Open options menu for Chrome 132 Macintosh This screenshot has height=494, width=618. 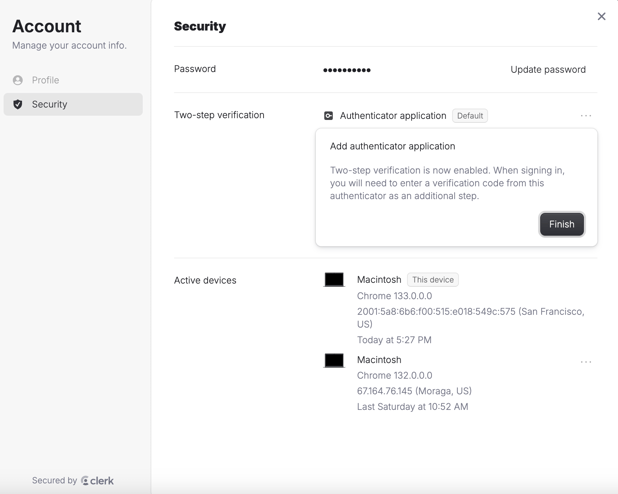click(x=586, y=362)
